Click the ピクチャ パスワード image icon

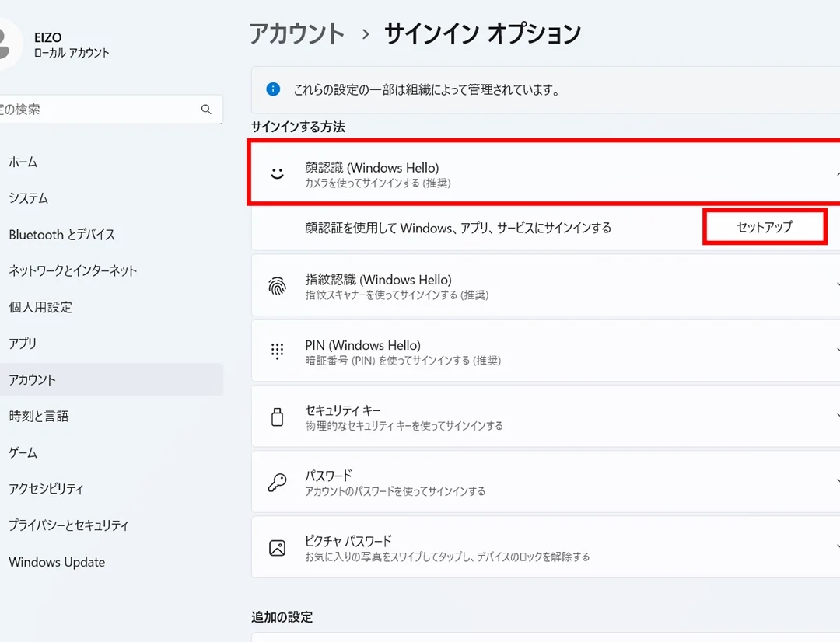pyautogui.click(x=276, y=546)
